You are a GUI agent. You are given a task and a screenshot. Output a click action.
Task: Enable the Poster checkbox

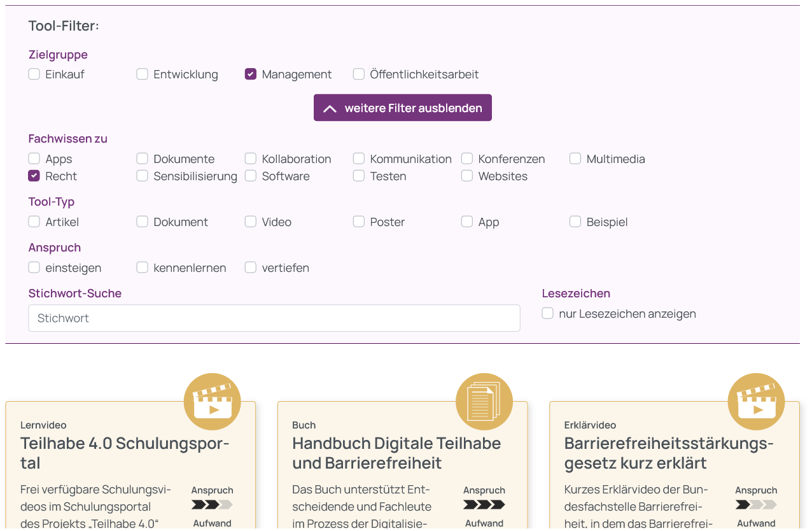click(x=359, y=222)
